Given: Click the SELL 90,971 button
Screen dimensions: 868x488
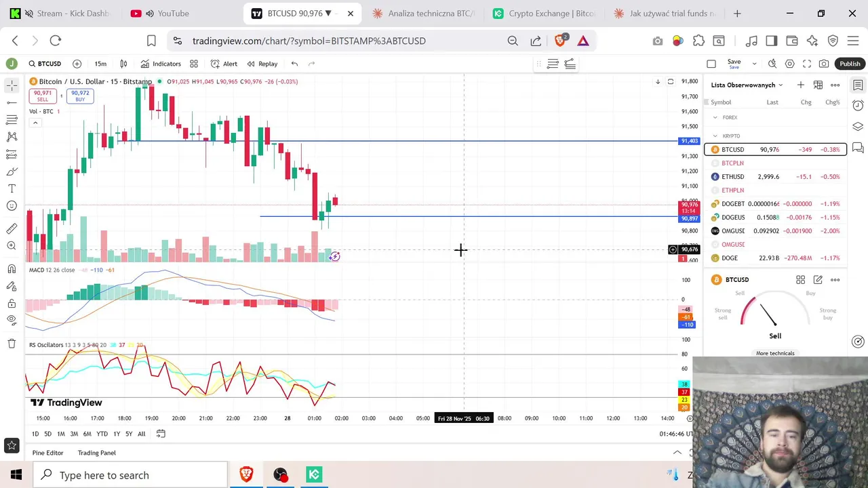Looking at the screenshot, I should tap(43, 96).
